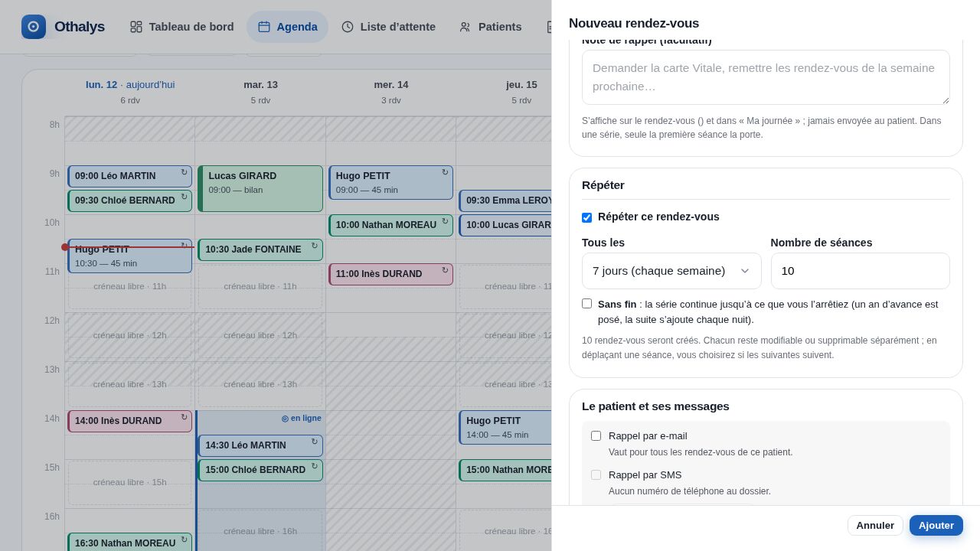
Task: Click the Tableau de bord grid icon
Action: coord(136,27)
